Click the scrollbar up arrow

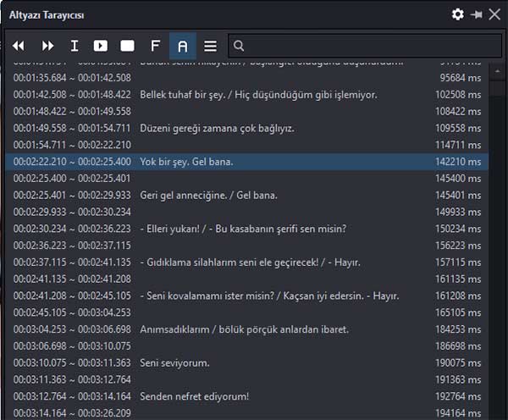(x=497, y=71)
